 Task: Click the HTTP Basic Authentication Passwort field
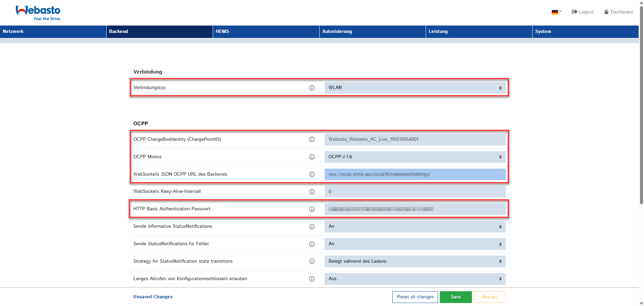point(415,209)
